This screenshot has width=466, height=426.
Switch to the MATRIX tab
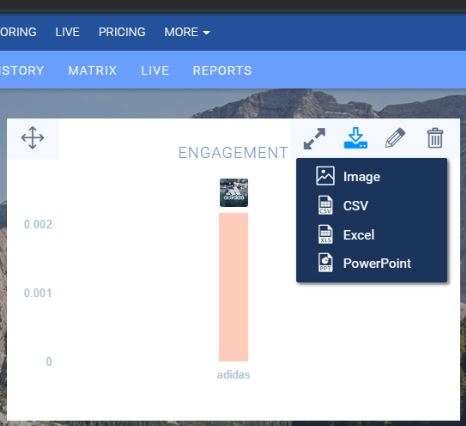[92, 70]
